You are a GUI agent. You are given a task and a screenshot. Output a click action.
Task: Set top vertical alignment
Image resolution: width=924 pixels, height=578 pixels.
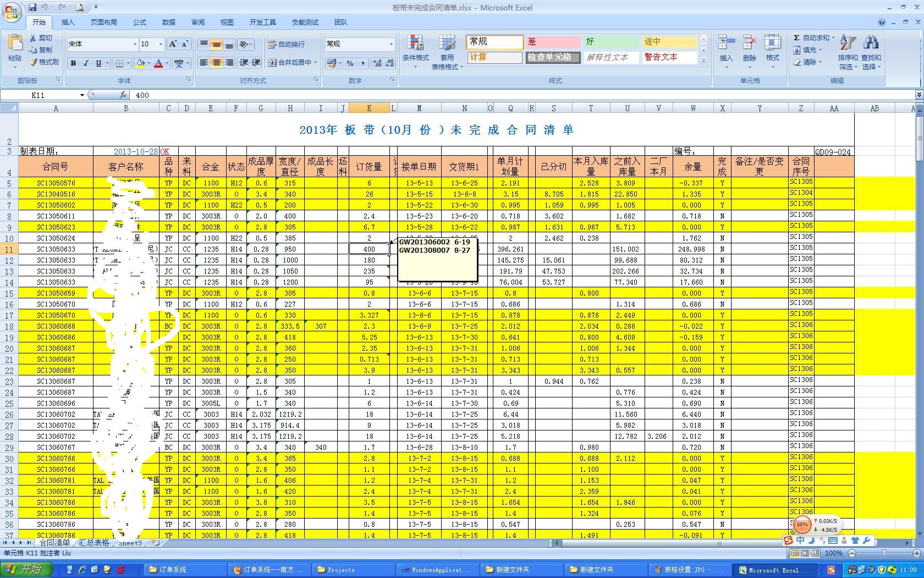point(204,44)
